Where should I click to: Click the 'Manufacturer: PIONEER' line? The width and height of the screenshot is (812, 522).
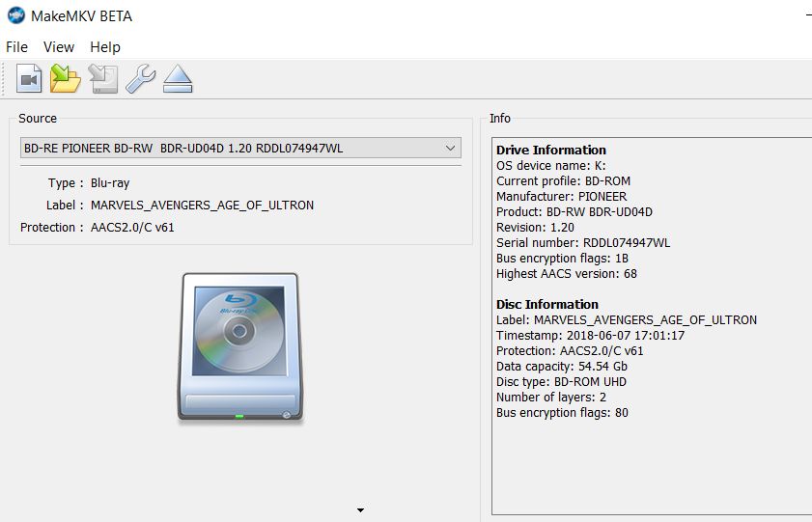coord(561,197)
